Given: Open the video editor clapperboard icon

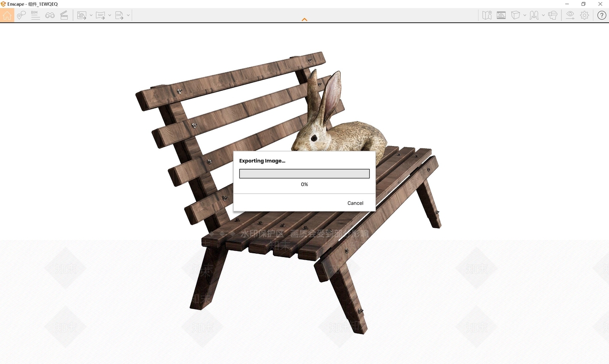Looking at the screenshot, I should click(64, 15).
